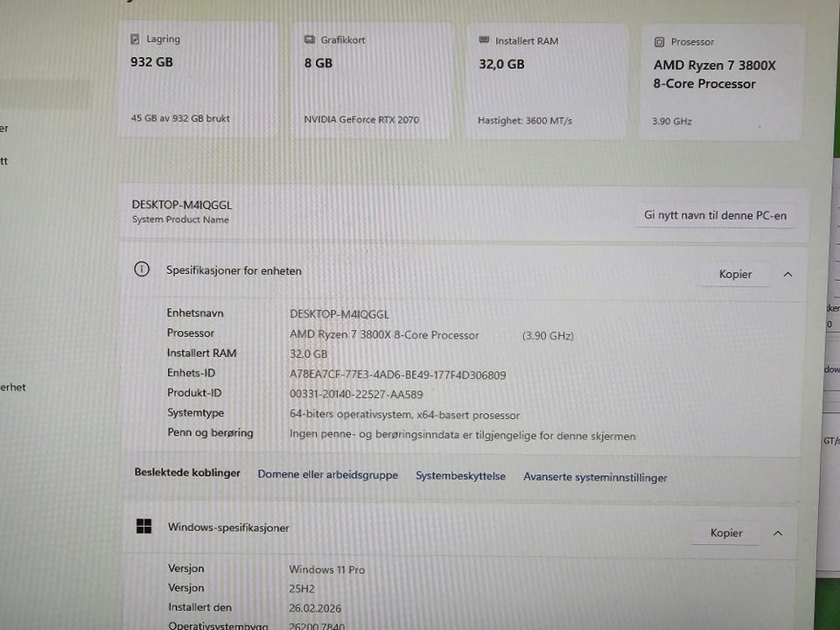Select the version value 25H2

pyautogui.click(x=302, y=589)
